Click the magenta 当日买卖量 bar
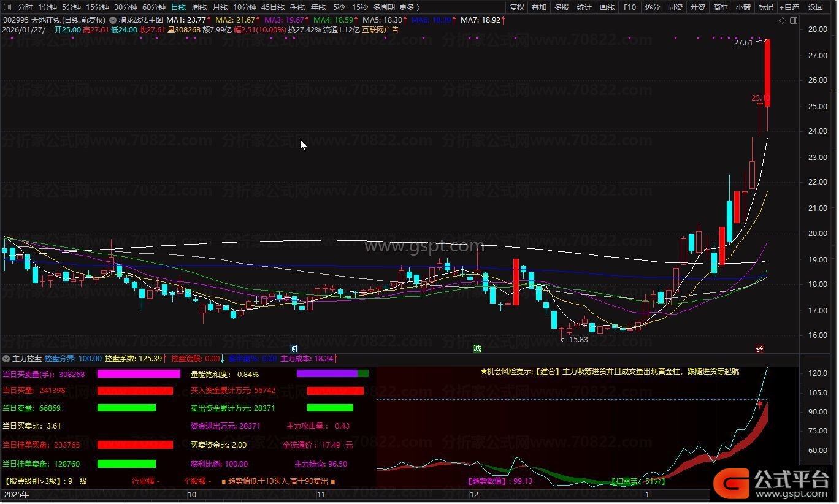Screen dimensions: 839x504 pos(139,374)
